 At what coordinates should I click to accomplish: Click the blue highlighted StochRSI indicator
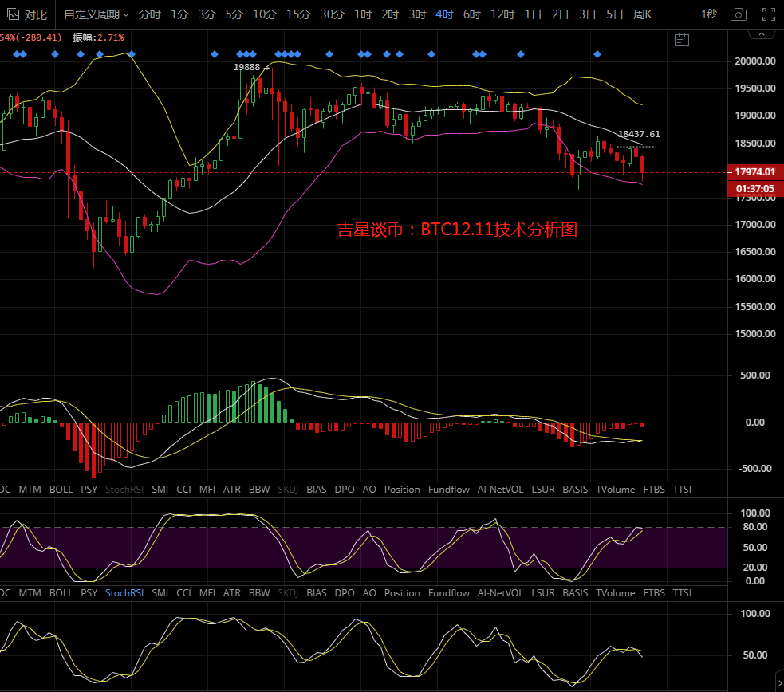pyautogui.click(x=123, y=593)
